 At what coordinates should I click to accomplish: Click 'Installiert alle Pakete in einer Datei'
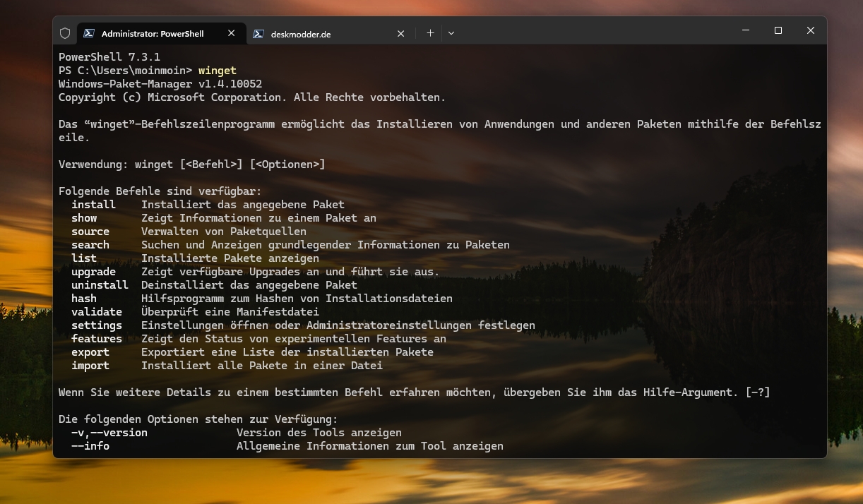(x=262, y=366)
